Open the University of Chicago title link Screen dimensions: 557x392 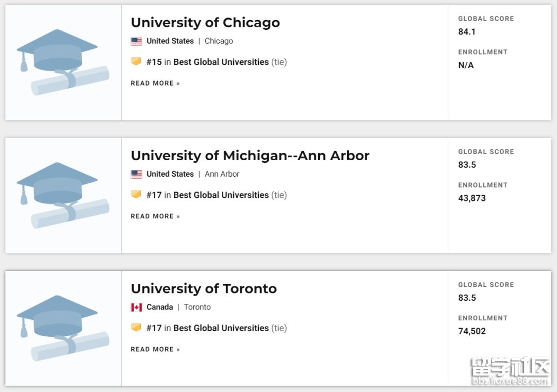tap(205, 23)
